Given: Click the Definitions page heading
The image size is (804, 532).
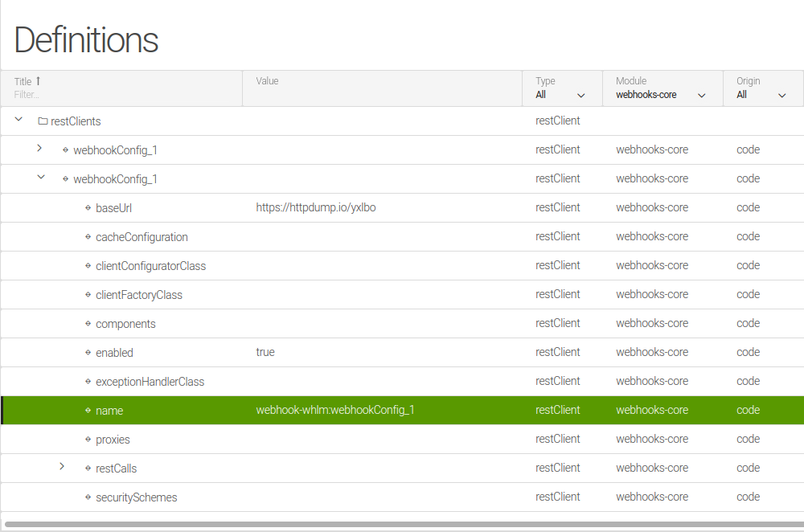Looking at the screenshot, I should (86, 39).
